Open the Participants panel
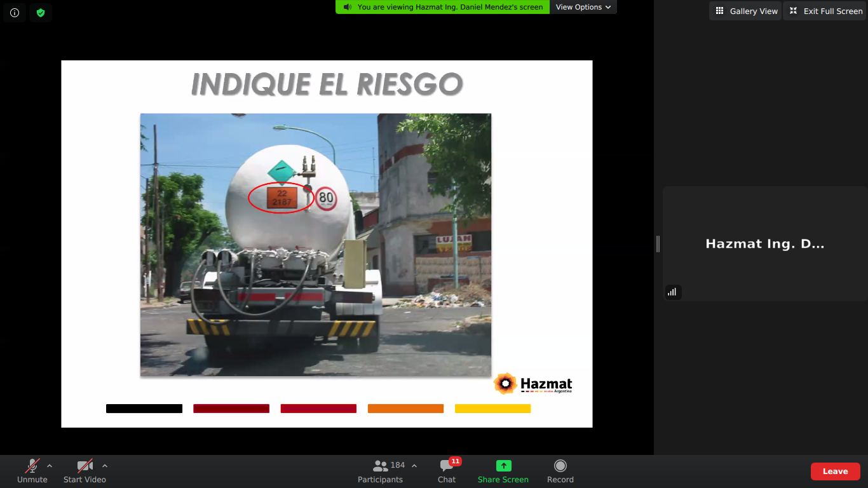Viewport: 868px width, 488px height. tap(381, 471)
